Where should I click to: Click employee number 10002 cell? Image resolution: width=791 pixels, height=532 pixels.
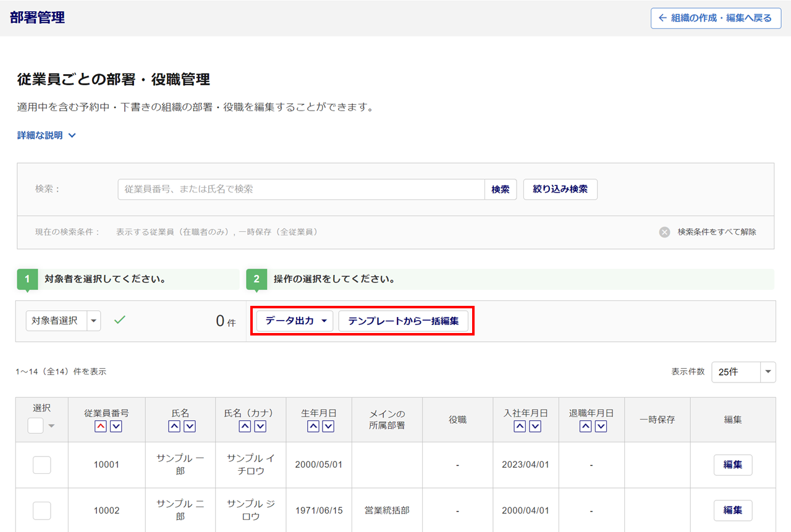coord(106,510)
